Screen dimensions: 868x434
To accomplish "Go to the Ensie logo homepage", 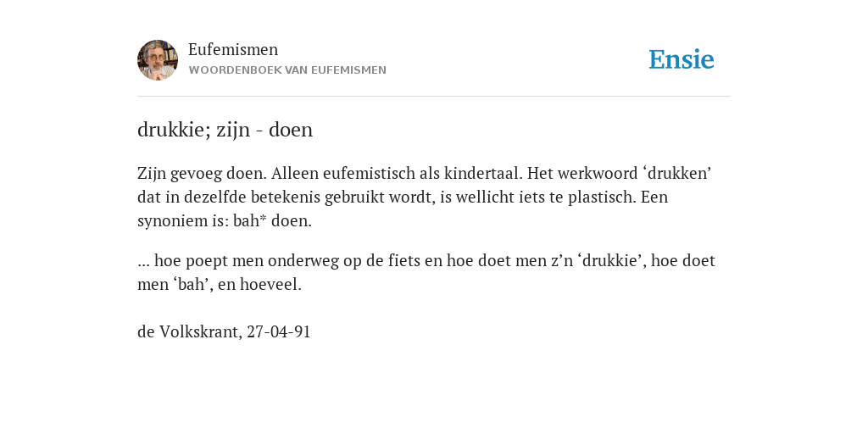I will point(682,60).
